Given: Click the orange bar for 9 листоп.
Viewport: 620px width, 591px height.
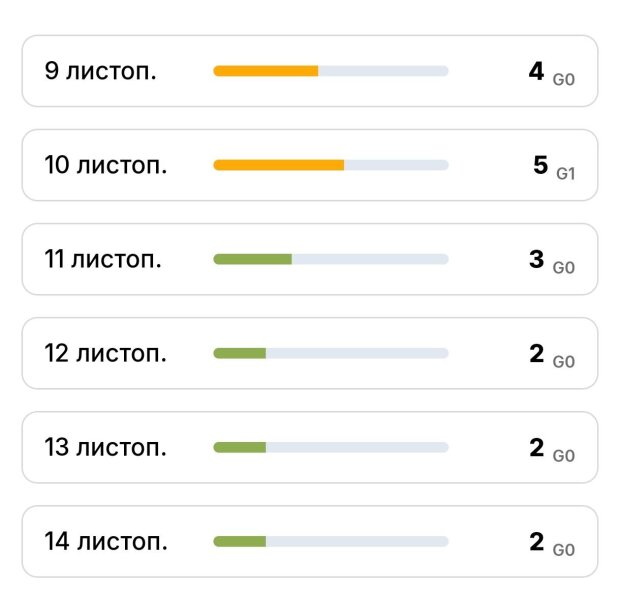Looking at the screenshot, I should point(266,71).
